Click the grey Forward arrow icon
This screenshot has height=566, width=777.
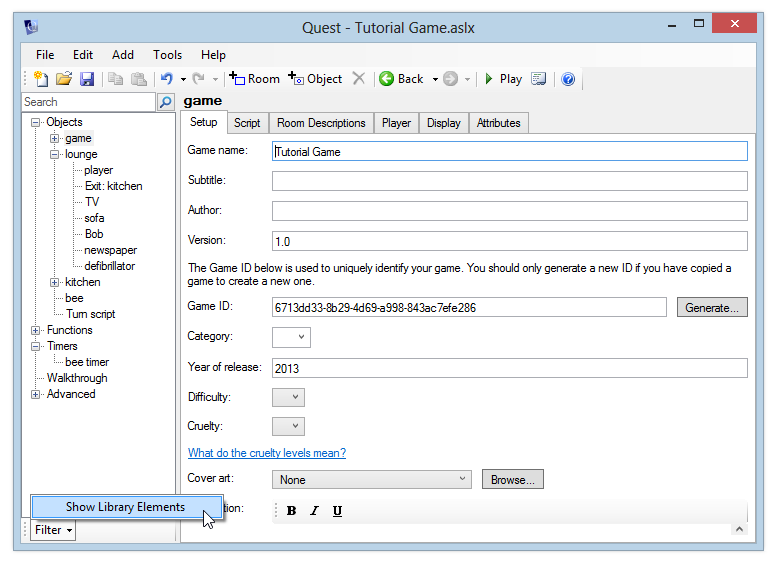click(450, 79)
